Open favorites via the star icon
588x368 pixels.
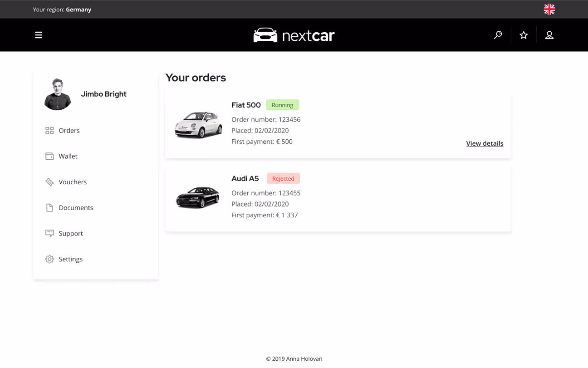point(524,35)
